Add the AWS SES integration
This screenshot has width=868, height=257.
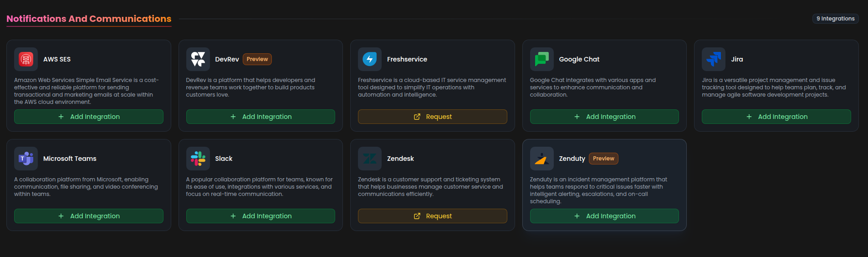pos(89,117)
